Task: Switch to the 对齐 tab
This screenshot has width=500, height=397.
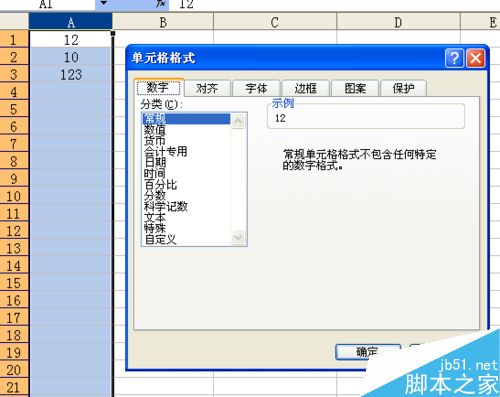Action: tap(207, 88)
